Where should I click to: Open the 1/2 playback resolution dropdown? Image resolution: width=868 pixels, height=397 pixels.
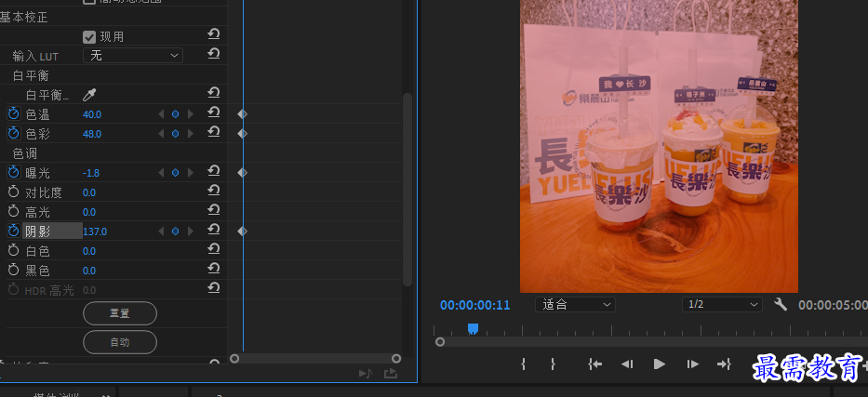[x=722, y=305]
